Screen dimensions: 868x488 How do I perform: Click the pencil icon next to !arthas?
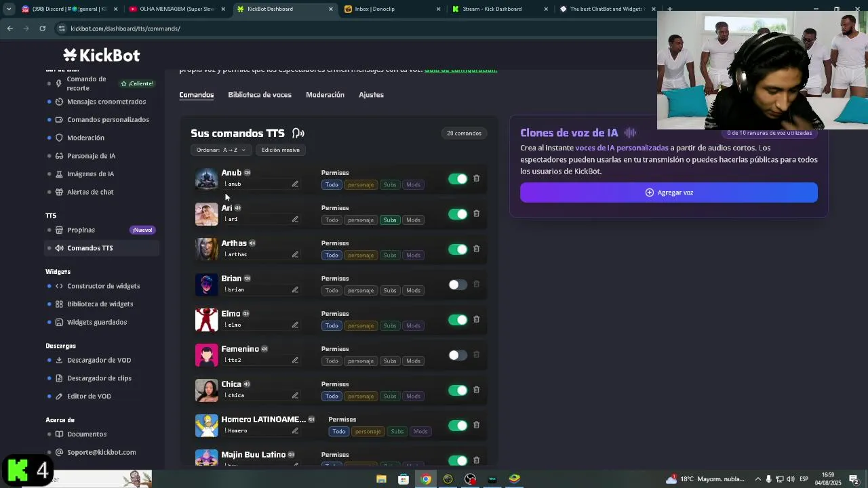pos(295,255)
